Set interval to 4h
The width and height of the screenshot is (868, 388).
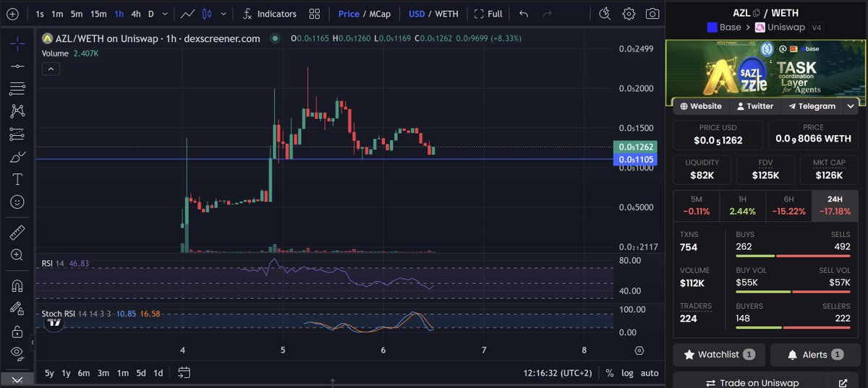click(x=136, y=14)
